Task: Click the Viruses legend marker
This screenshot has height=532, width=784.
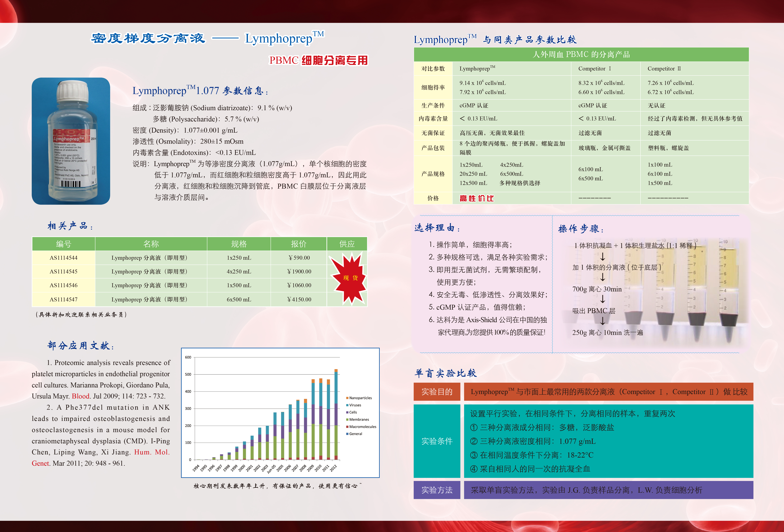Action: (347, 405)
